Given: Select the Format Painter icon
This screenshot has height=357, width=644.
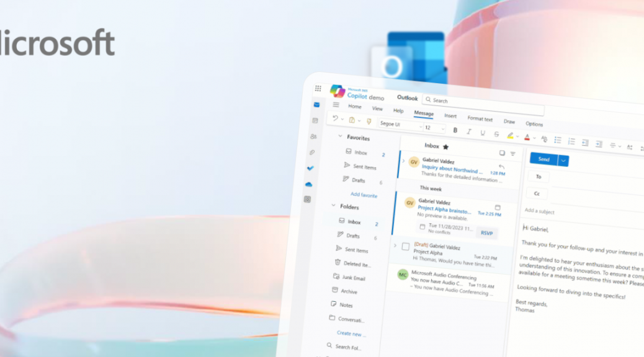Looking at the screenshot, I should click(x=369, y=121).
